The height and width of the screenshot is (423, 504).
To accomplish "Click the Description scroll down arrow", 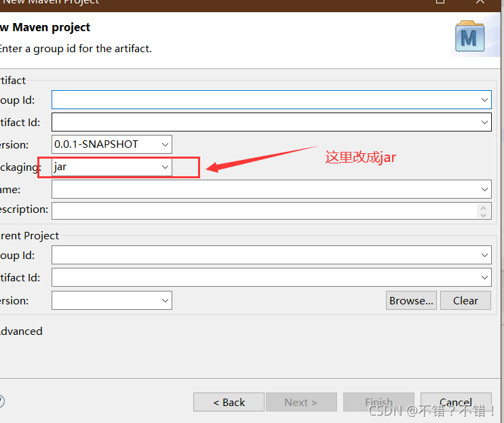I will click(483, 215).
